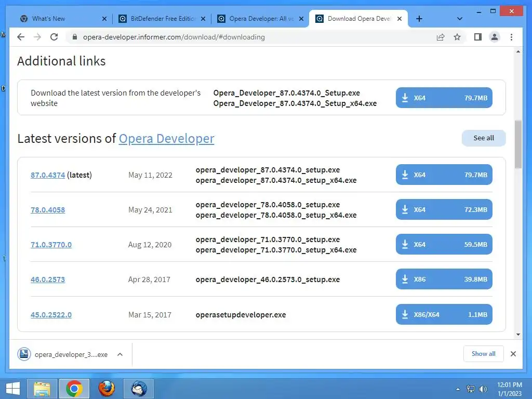Select Download Opera Developer tab
Image resolution: width=532 pixels, height=399 pixels.
[x=358, y=19]
